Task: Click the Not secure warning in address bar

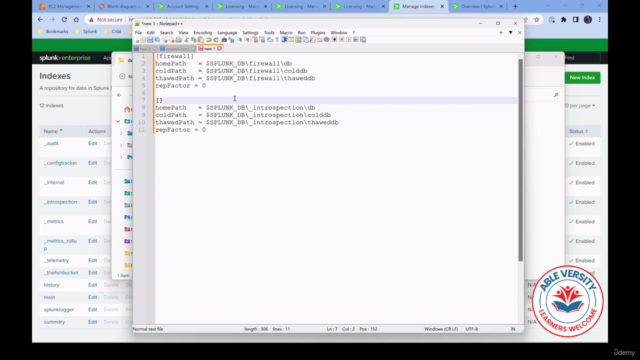Action: 105,20
